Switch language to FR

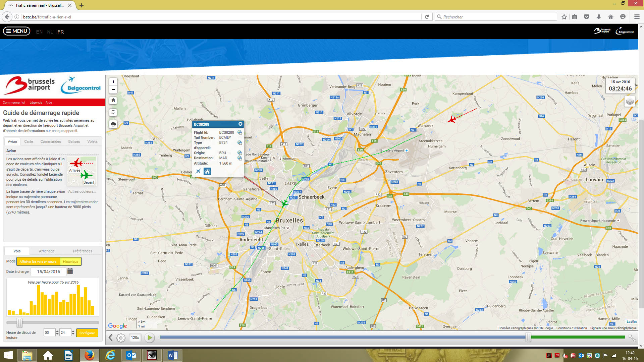[61, 32]
